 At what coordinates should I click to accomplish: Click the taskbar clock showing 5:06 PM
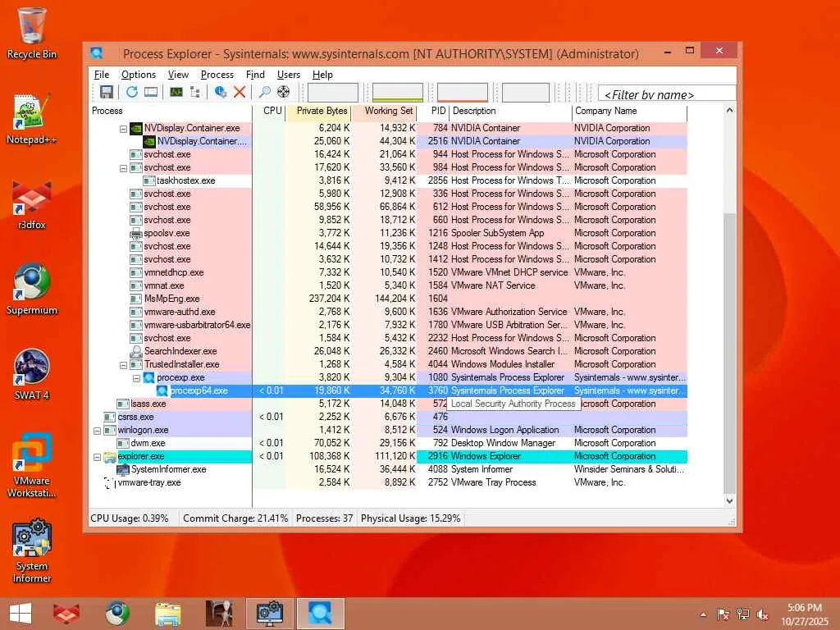[x=804, y=614]
